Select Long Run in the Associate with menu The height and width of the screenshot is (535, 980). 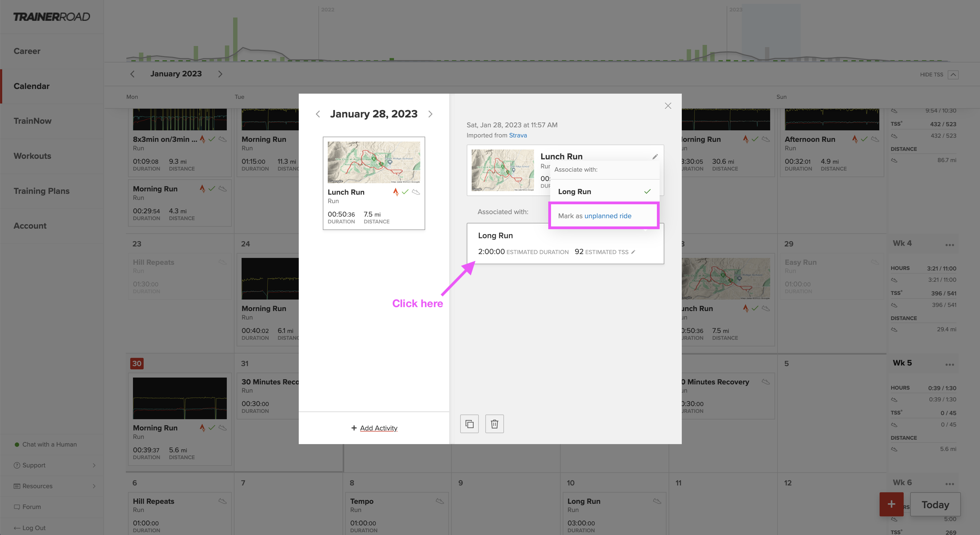[x=605, y=192]
